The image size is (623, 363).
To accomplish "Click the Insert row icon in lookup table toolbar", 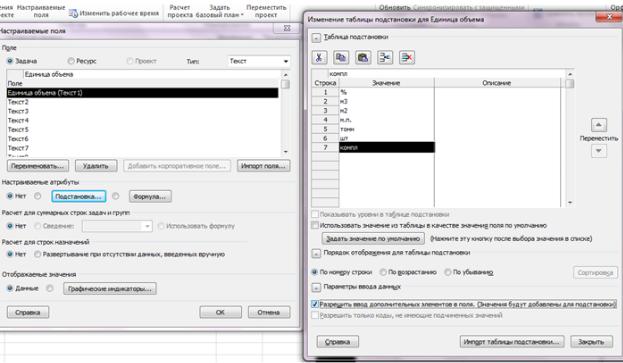I will coord(385,58).
